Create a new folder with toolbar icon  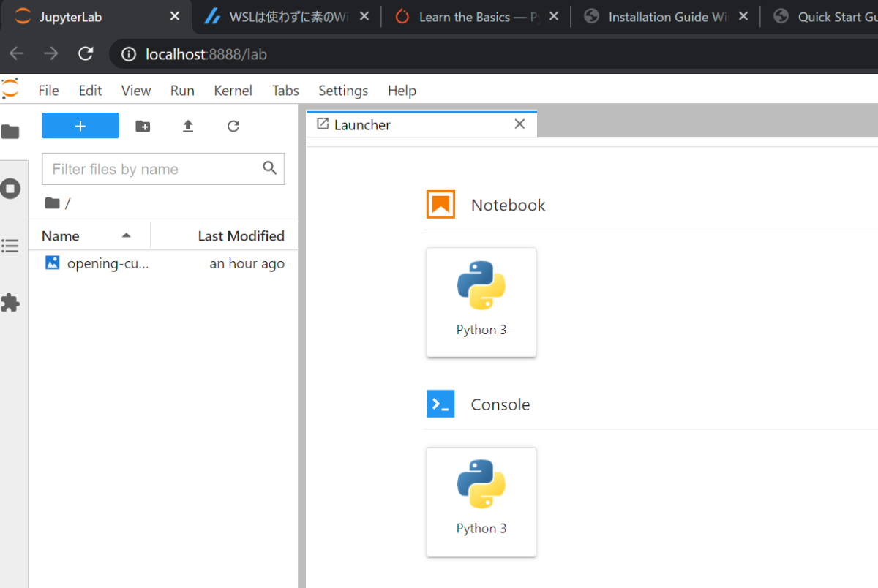[x=143, y=126]
